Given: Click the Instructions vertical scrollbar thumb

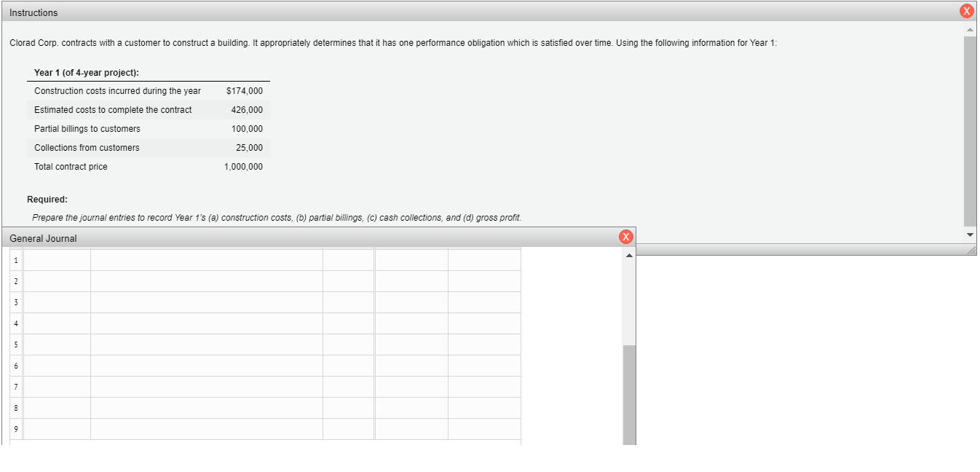Looking at the screenshot, I should (x=969, y=131).
